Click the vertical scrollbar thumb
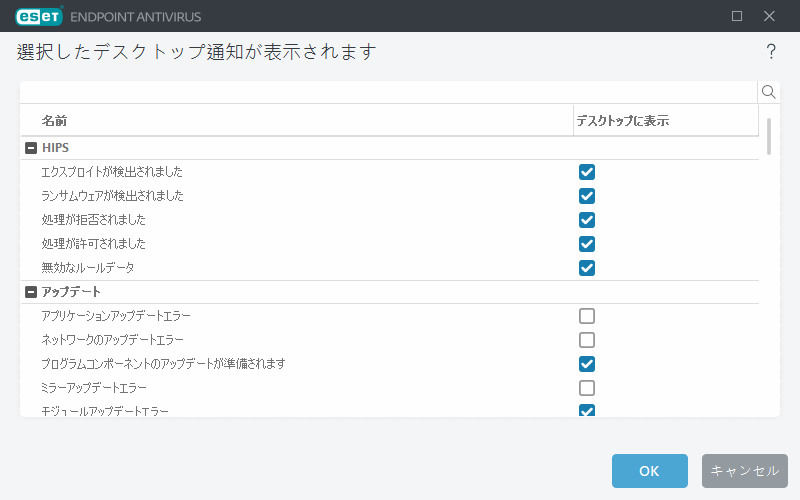Image resolution: width=800 pixels, height=500 pixels. [768, 136]
